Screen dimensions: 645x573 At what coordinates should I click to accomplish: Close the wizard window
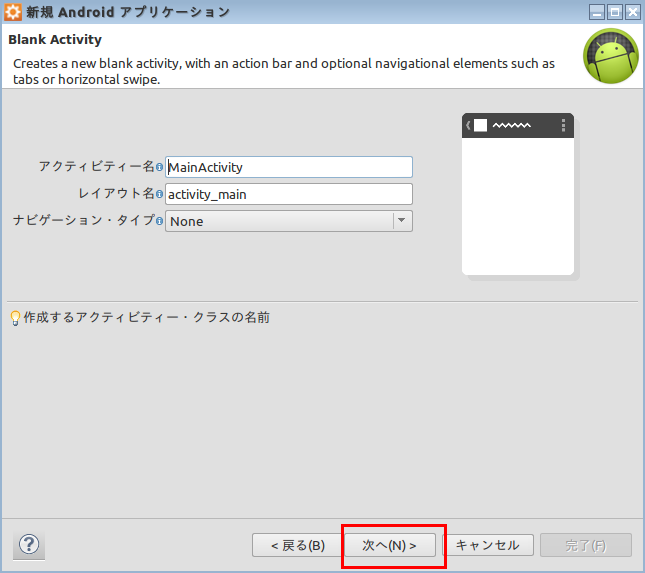pos(633,12)
